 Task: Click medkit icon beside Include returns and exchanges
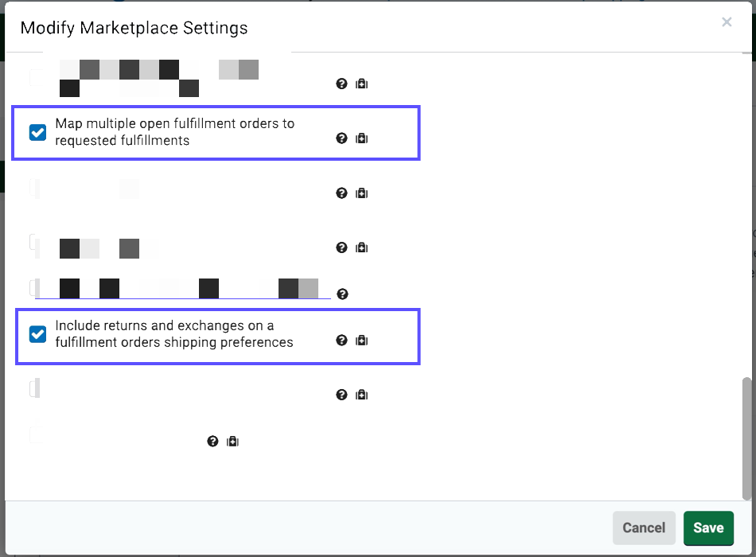pos(361,341)
